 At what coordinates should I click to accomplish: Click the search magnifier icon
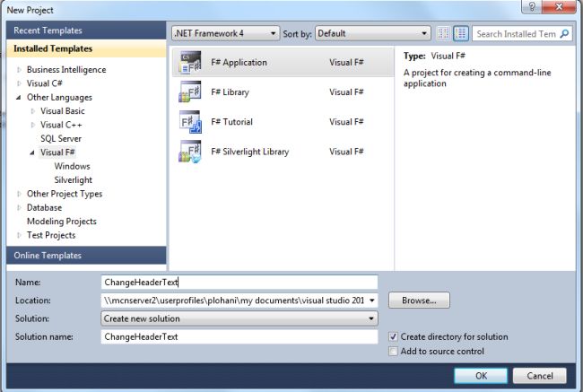tap(564, 34)
